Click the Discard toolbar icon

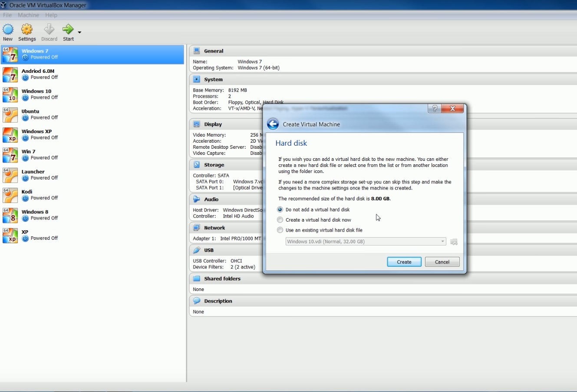(49, 29)
